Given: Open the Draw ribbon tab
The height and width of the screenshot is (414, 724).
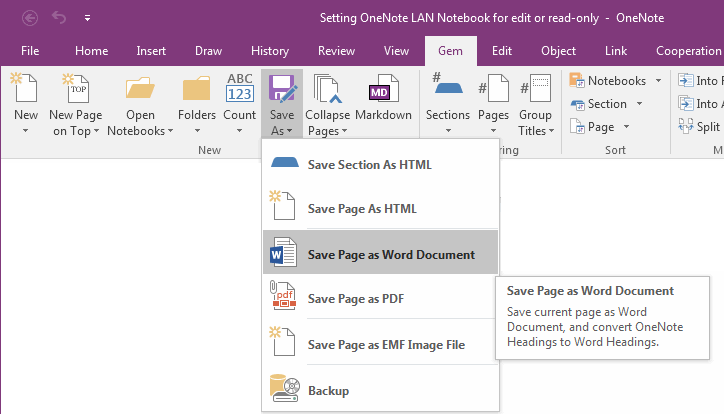Looking at the screenshot, I should pos(208,51).
